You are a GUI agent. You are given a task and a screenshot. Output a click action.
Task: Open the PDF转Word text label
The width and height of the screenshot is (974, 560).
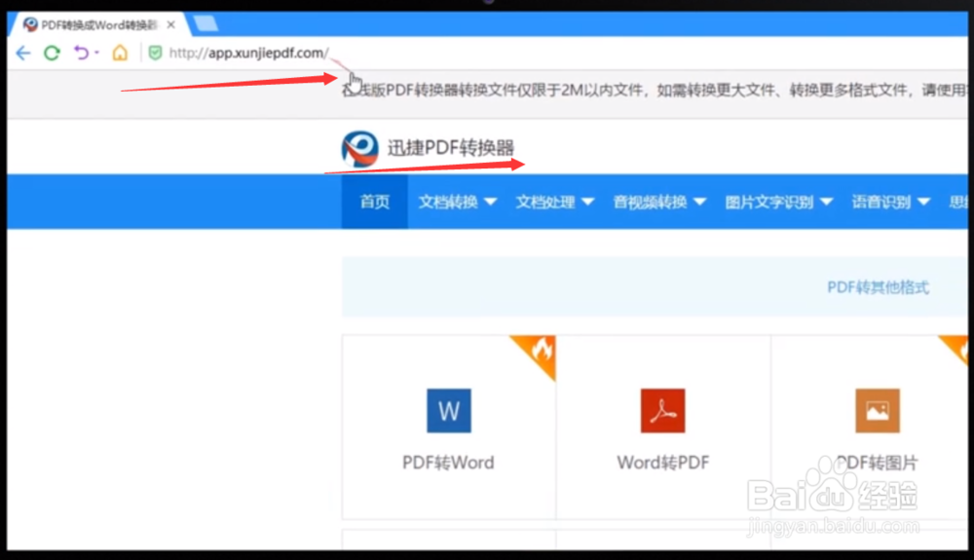(x=448, y=463)
